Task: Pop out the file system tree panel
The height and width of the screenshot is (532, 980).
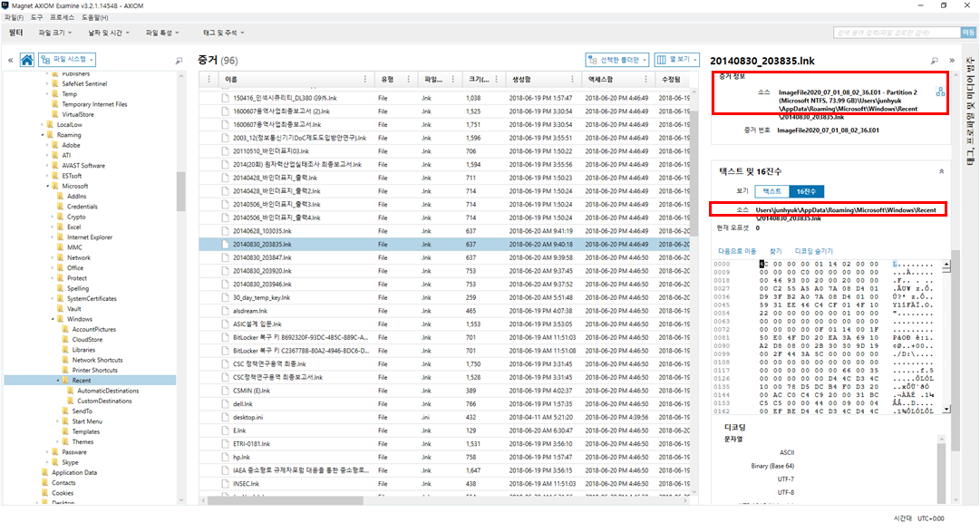Action: pos(179,60)
